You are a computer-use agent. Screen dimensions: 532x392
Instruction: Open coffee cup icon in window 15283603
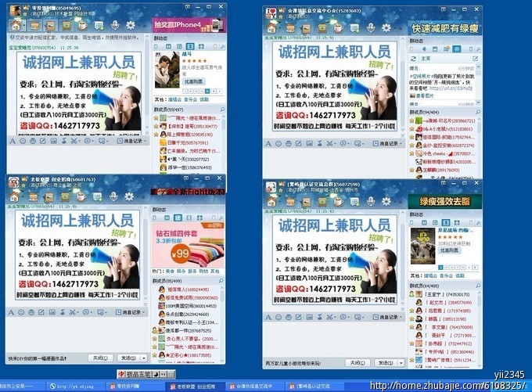[338, 28]
